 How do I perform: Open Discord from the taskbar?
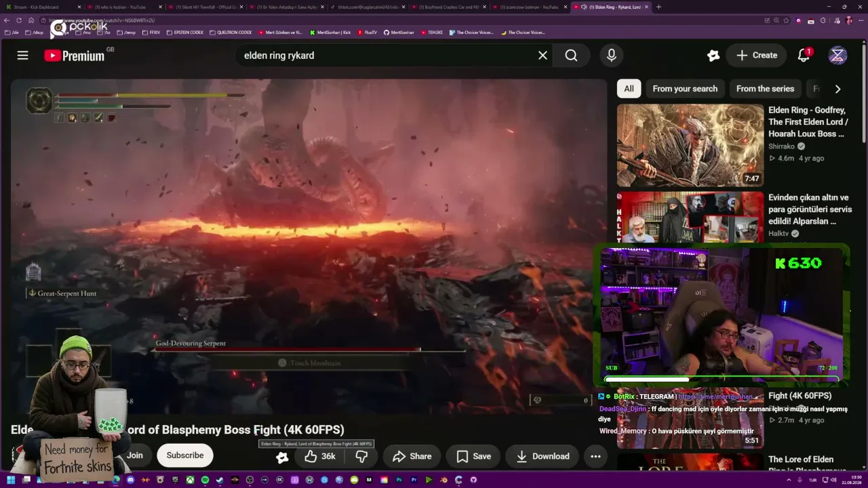pyautogui.click(x=131, y=480)
